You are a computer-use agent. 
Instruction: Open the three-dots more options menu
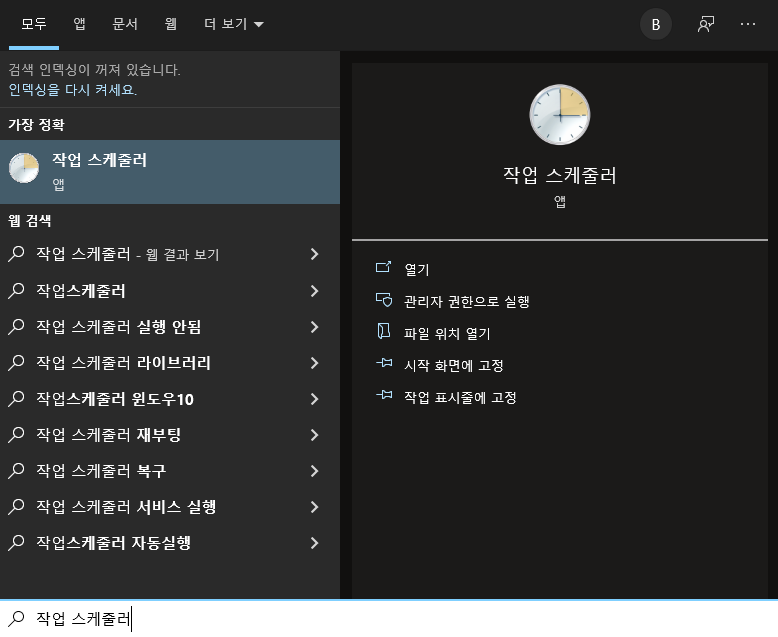point(748,24)
